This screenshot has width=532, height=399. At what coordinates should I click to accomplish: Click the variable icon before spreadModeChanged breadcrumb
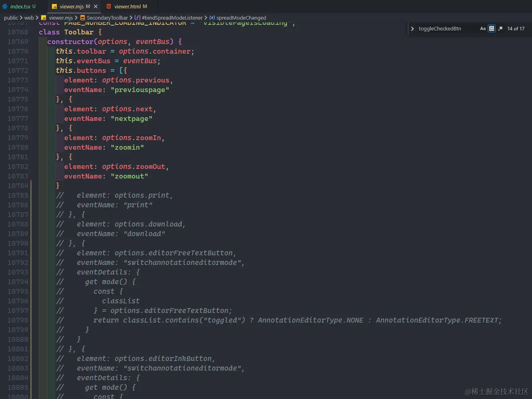click(x=211, y=18)
